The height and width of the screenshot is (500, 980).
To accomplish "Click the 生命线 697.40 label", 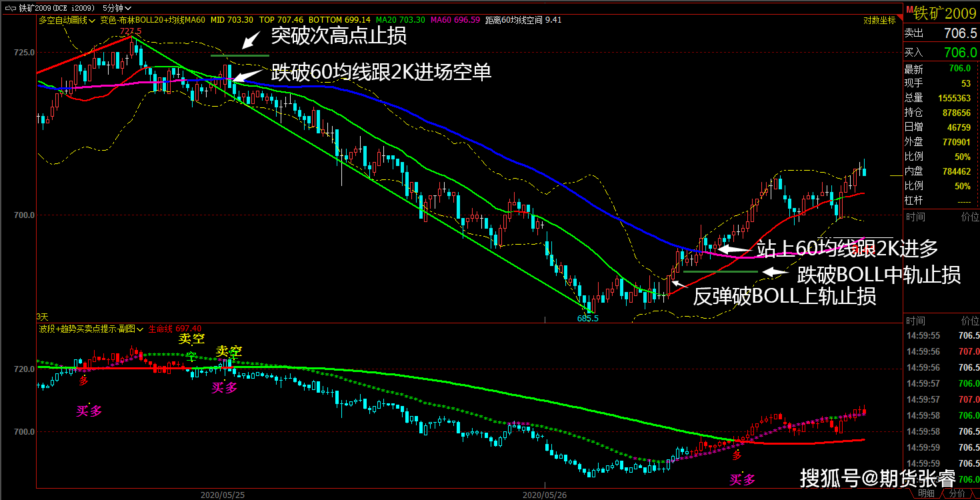I will (175, 329).
